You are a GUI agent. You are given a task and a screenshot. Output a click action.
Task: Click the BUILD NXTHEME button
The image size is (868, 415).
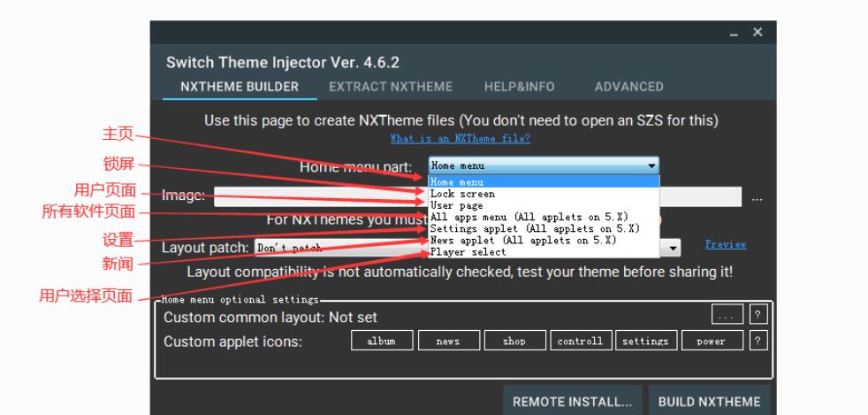(709, 401)
